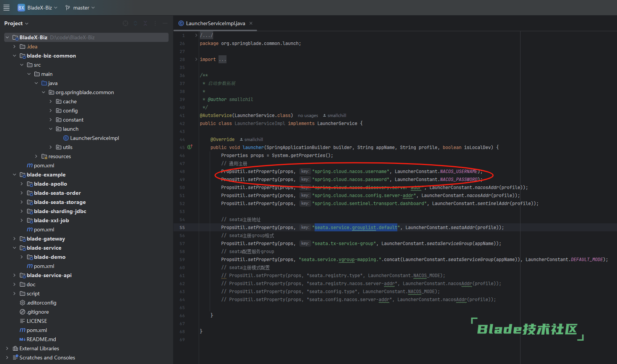Click the highlighted "seata.service.grouplist.default" string
The height and width of the screenshot is (364, 617).
pos(356,228)
